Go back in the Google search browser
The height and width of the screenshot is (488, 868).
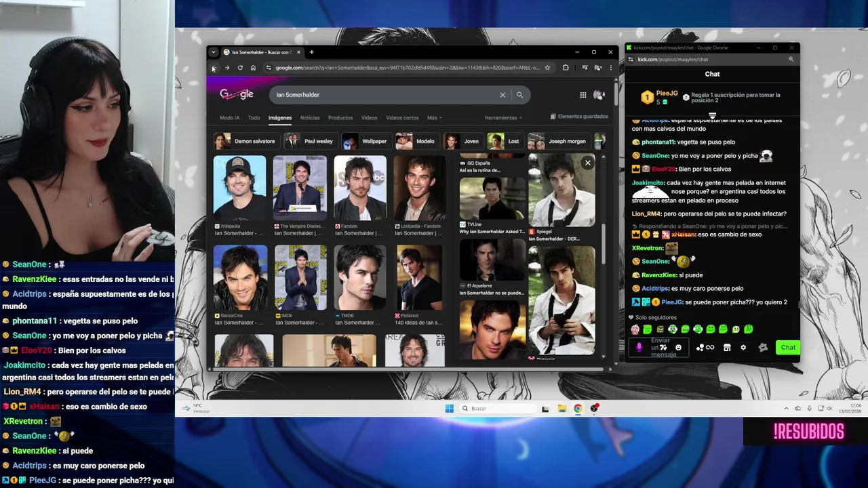[x=214, y=68]
